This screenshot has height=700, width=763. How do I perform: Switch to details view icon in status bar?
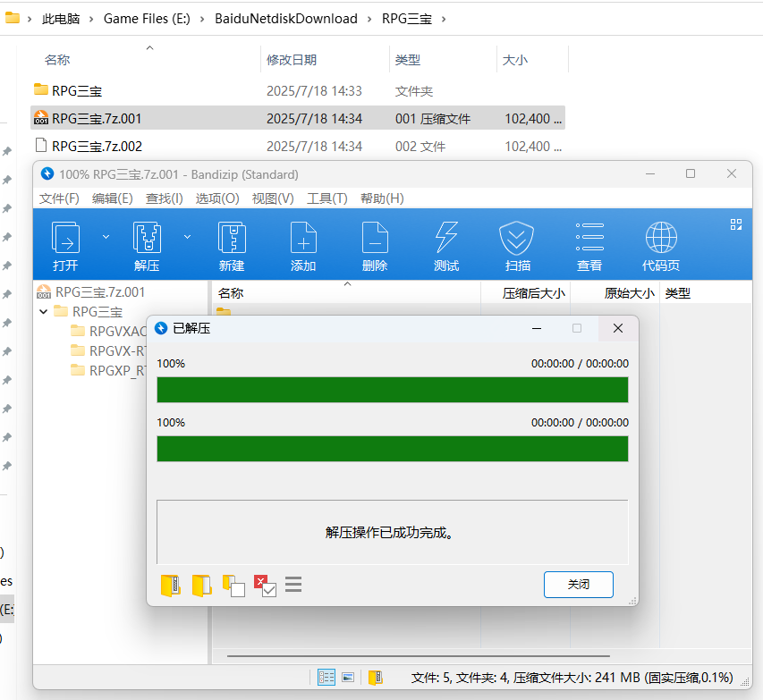[326, 677]
